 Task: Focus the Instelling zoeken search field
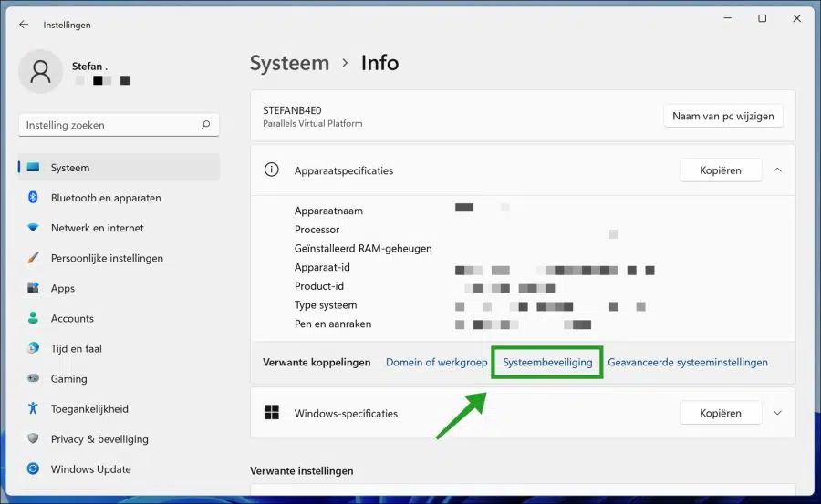pos(119,125)
